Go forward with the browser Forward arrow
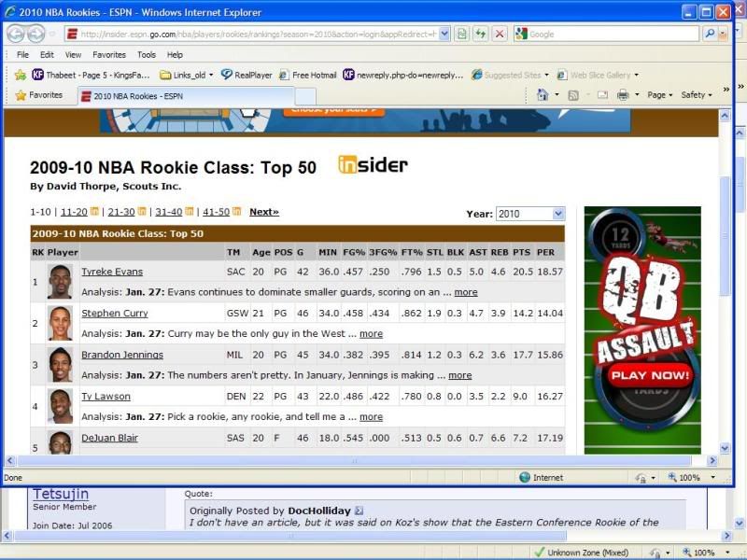This screenshot has width=747, height=560. pos(35,34)
